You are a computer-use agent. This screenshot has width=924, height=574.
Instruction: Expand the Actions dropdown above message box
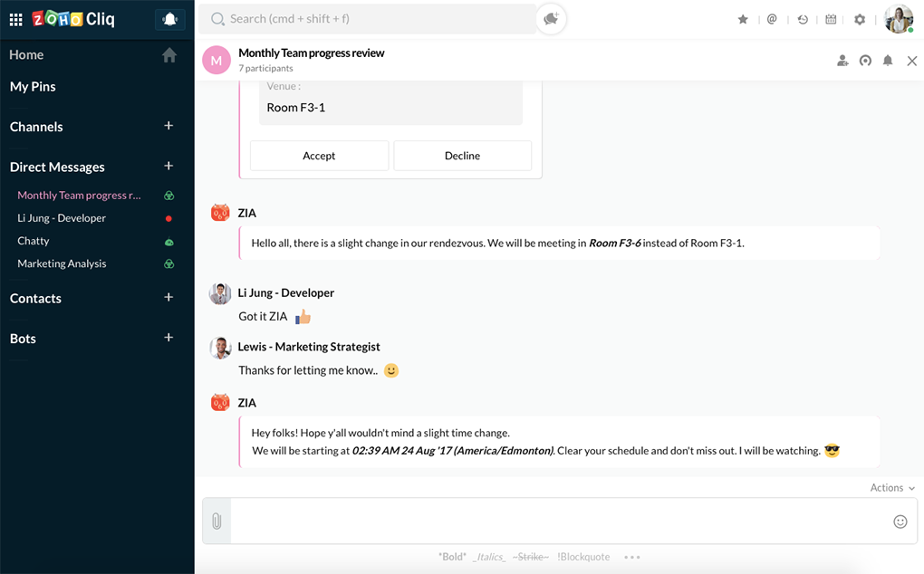891,488
